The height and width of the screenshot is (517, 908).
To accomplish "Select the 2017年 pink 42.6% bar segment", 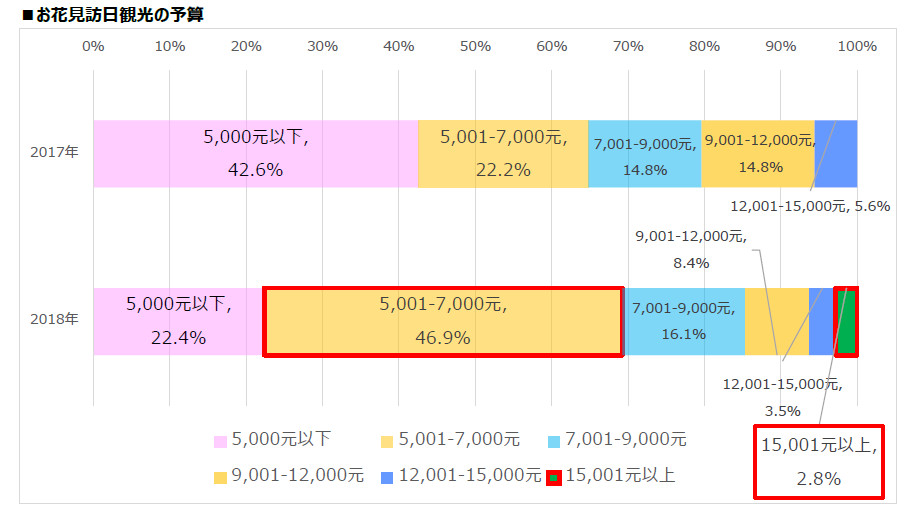I will coord(255,153).
